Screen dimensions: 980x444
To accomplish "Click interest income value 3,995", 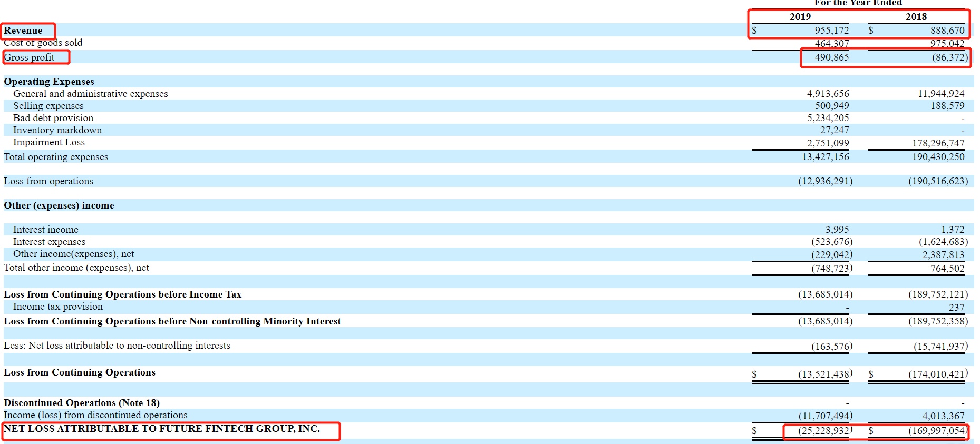I will [x=837, y=230].
